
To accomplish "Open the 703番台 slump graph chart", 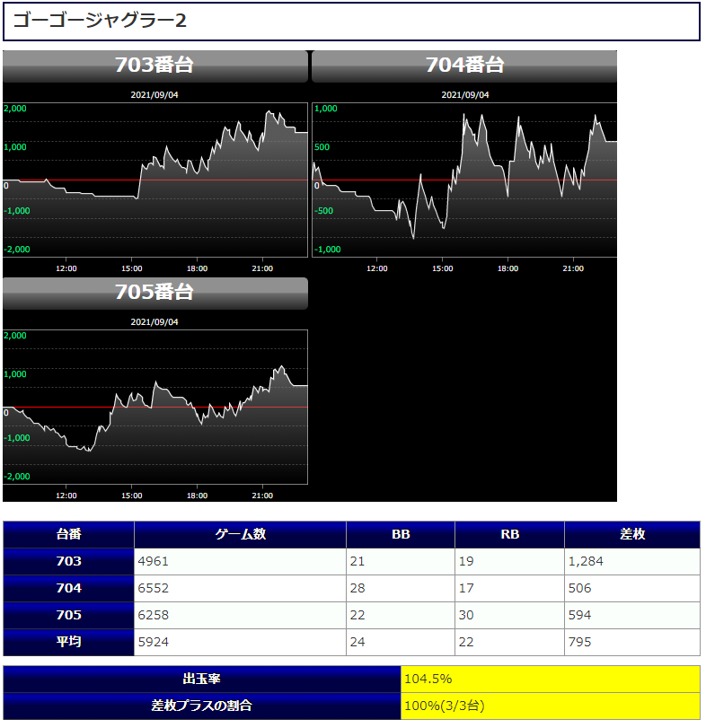I will (x=155, y=180).
